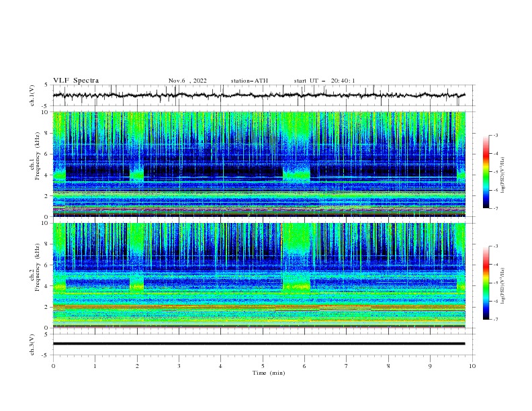Click the flat black ch.3 voltage trace
Screen dimensions: 532x411
click(x=259, y=344)
